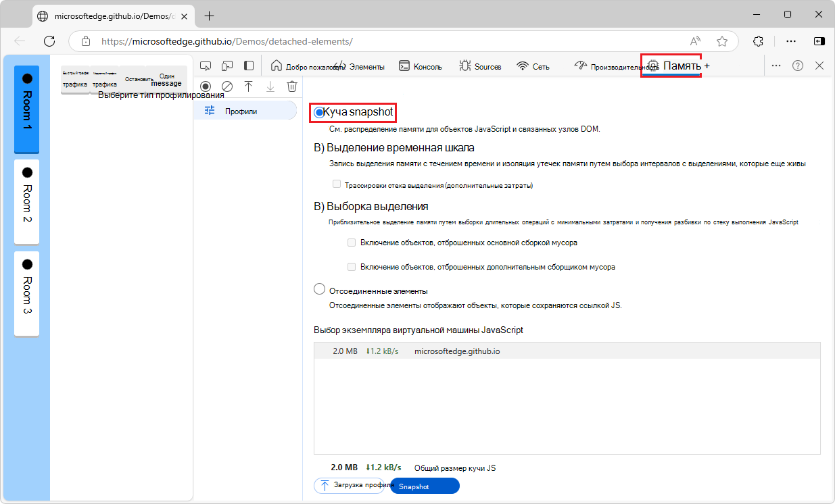Image resolution: width=835 pixels, height=504 pixels.
Task: Open browser Extensions icon
Action: pos(758,41)
